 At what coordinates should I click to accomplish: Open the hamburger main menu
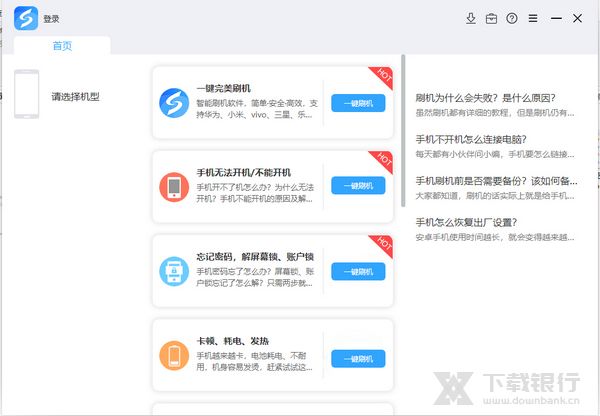(533, 18)
